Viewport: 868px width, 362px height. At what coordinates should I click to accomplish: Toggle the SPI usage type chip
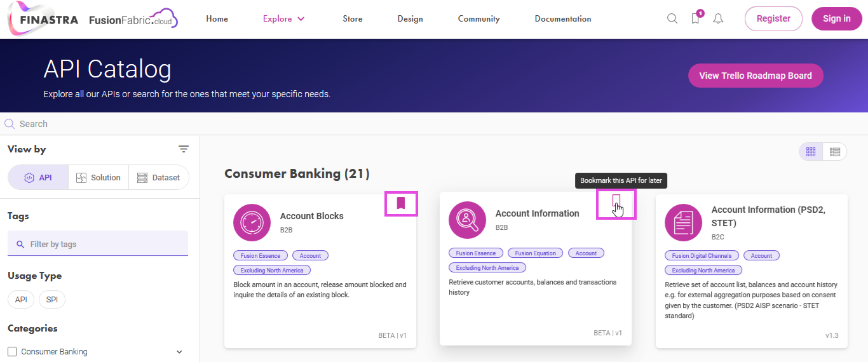(52, 300)
